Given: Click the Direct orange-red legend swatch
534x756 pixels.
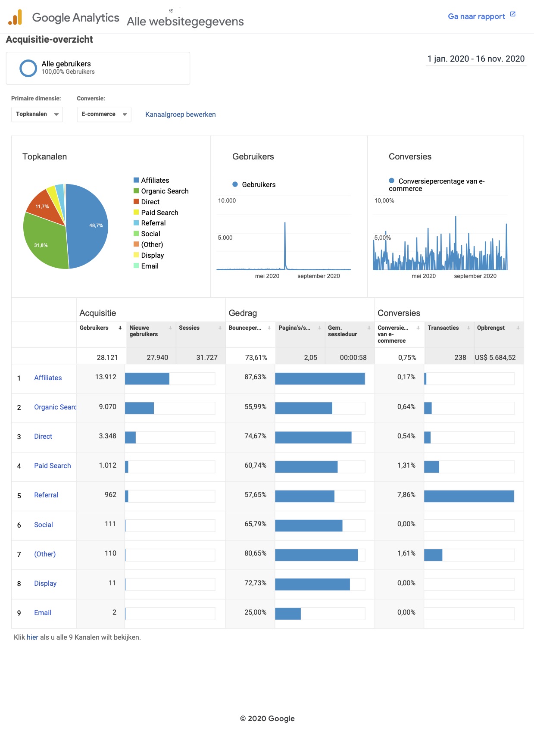Looking at the screenshot, I should 136,202.
